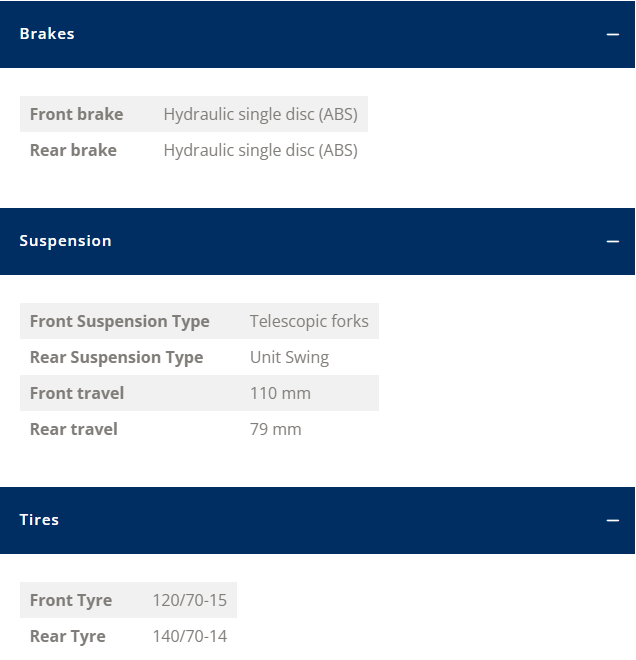The height and width of the screenshot is (660, 636).
Task: Select Front Suspension Type label
Action: point(120,321)
